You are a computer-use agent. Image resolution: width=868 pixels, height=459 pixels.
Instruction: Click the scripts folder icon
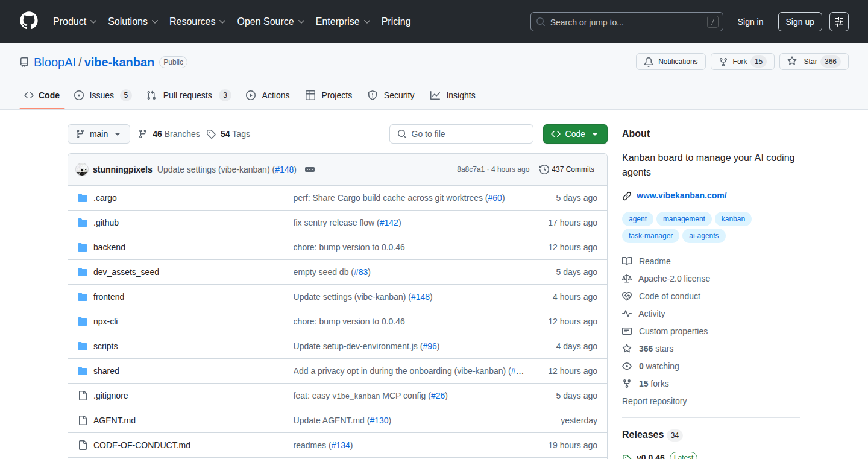point(83,346)
